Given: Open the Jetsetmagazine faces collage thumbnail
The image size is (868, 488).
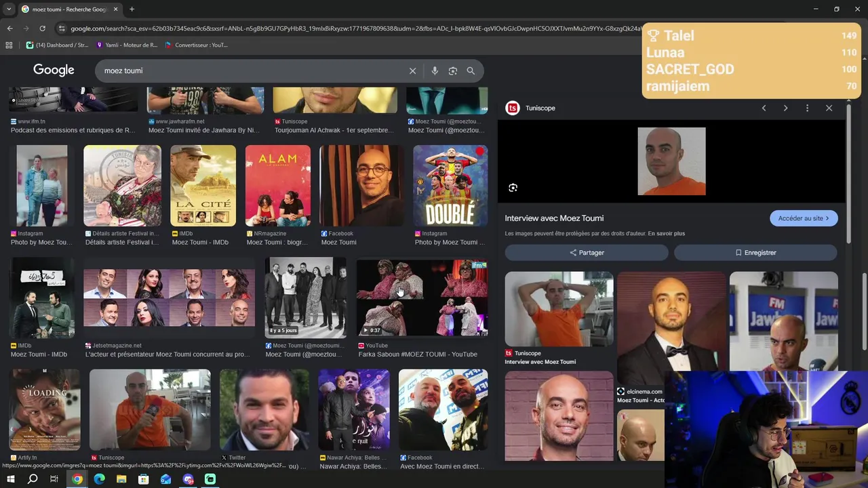Looking at the screenshot, I should pyautogui.click(x=169, y=298).
